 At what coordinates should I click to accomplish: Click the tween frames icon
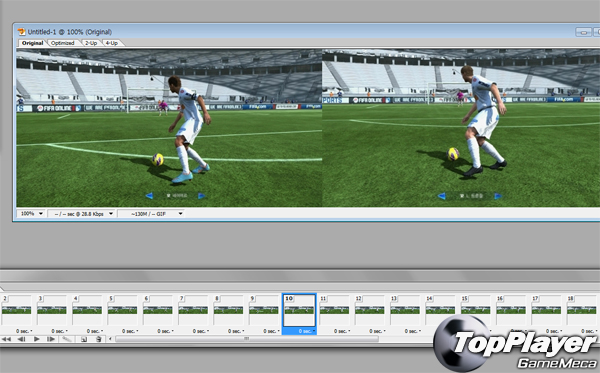pos(67,339)
